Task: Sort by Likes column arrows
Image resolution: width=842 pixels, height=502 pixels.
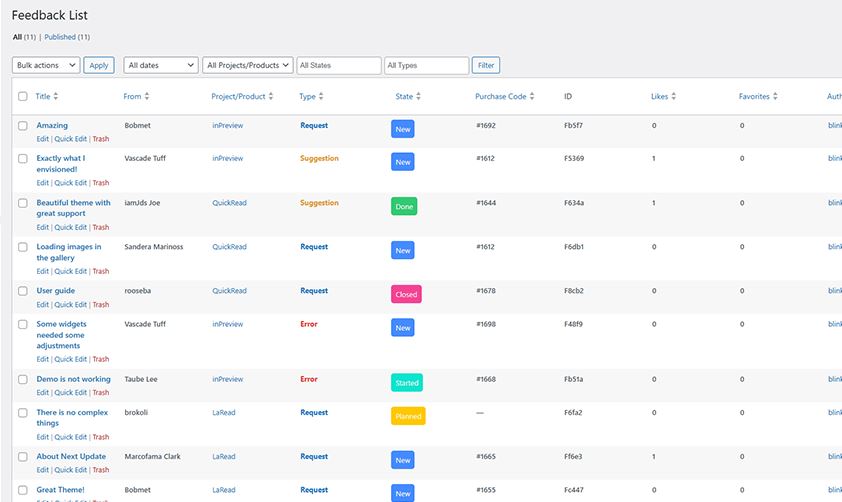Action: (x=673, y=97)
